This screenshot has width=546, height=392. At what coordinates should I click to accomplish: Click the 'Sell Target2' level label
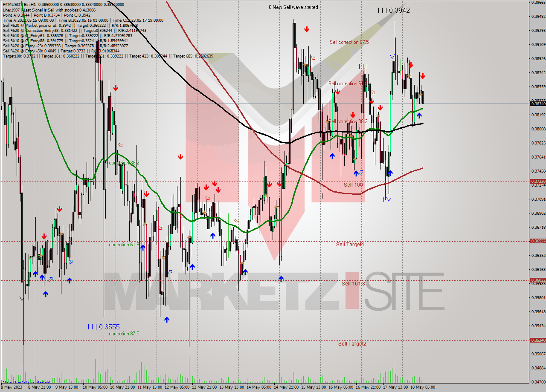pyautogui.click(x=352, y=343)
